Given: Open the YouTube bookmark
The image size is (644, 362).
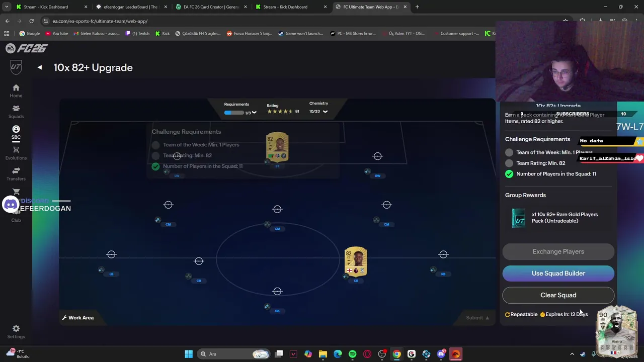Looking at the screenshot, I should 57,34.
